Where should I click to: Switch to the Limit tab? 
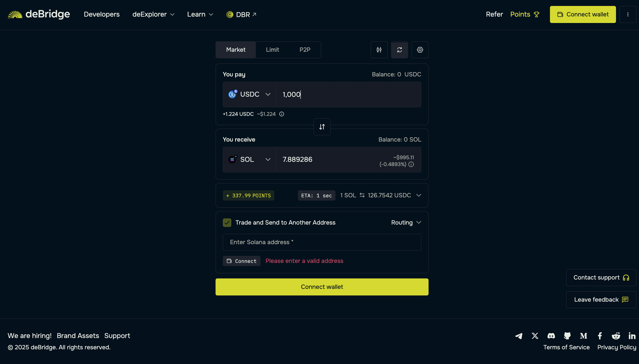(x=272, y=50)
